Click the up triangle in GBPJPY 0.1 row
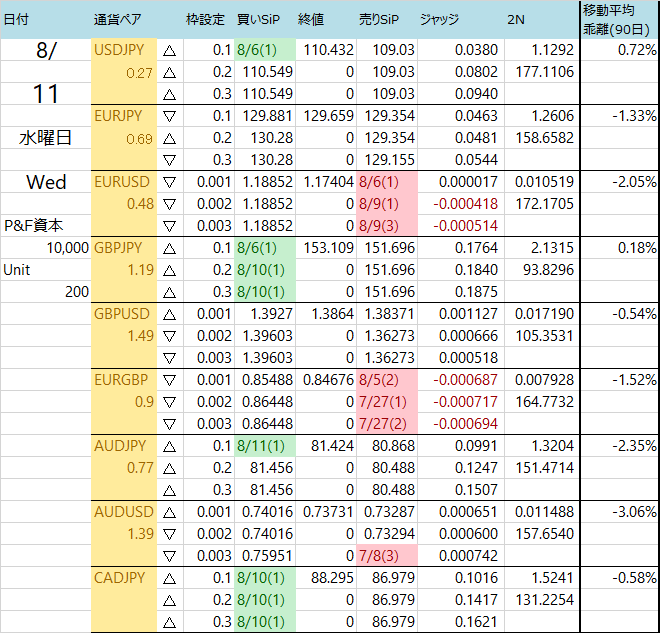The image size is (660, 633). point(169,249)
